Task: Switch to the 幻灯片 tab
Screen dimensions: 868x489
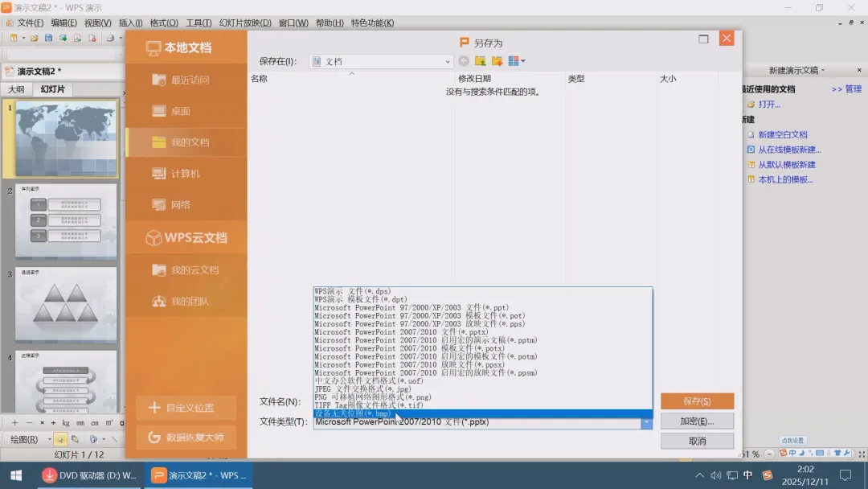Action: 52,89
